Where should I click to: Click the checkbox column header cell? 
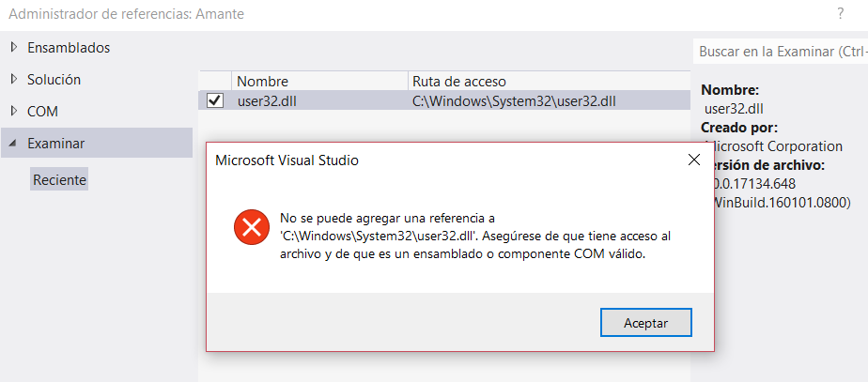[215, 82]
